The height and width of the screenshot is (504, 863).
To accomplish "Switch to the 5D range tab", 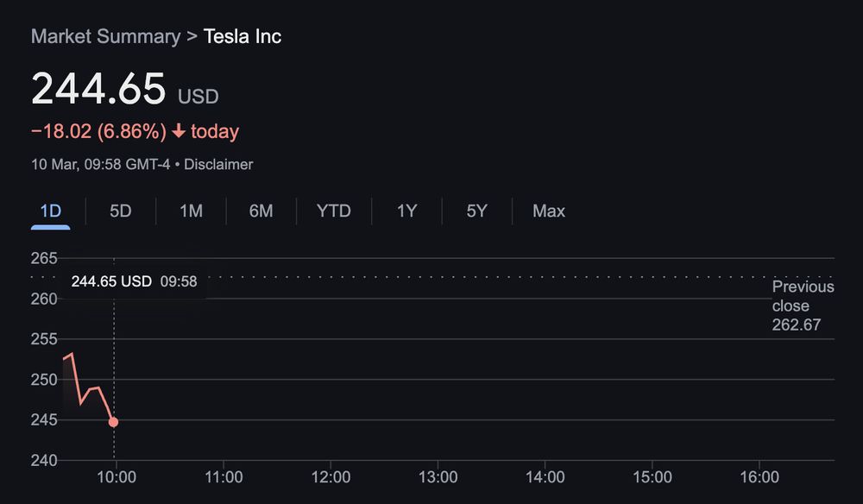I will click(x=121, y=211).
